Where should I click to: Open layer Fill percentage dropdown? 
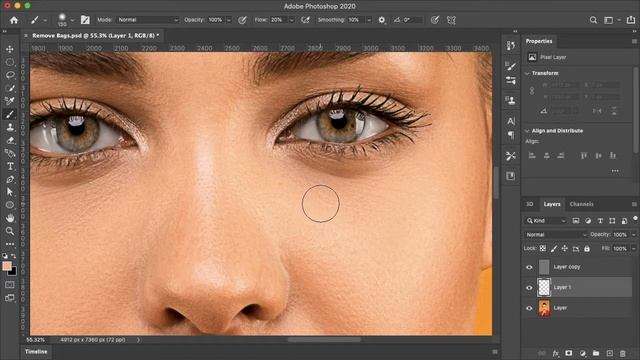634,249
